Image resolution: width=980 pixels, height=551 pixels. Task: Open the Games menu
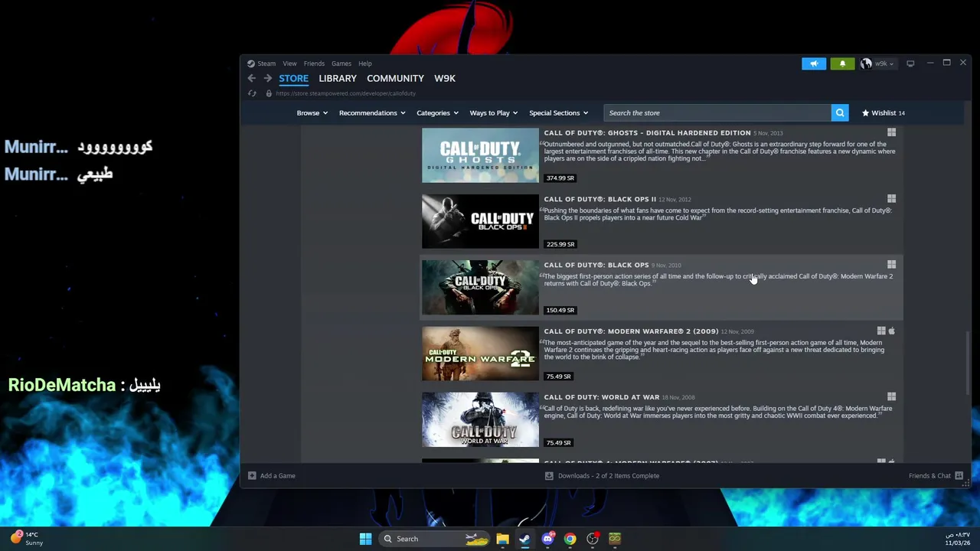(341, 64)
